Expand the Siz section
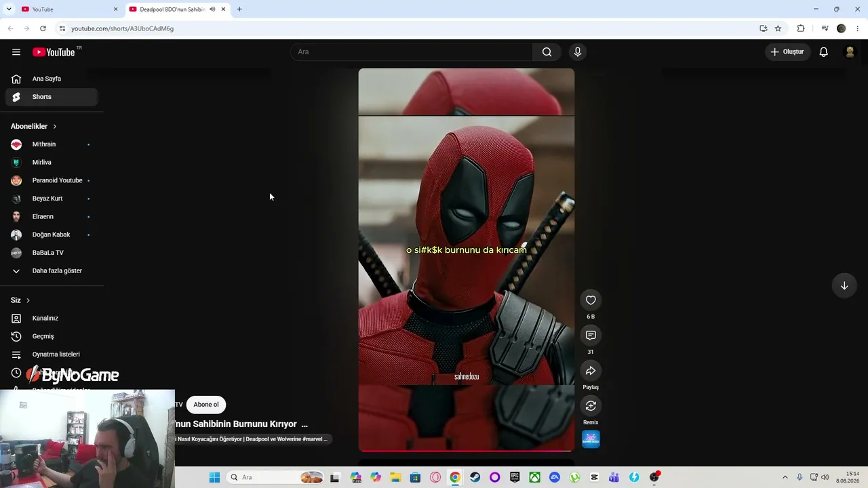This screenshot has height=488, width=868. pos(20,300)
